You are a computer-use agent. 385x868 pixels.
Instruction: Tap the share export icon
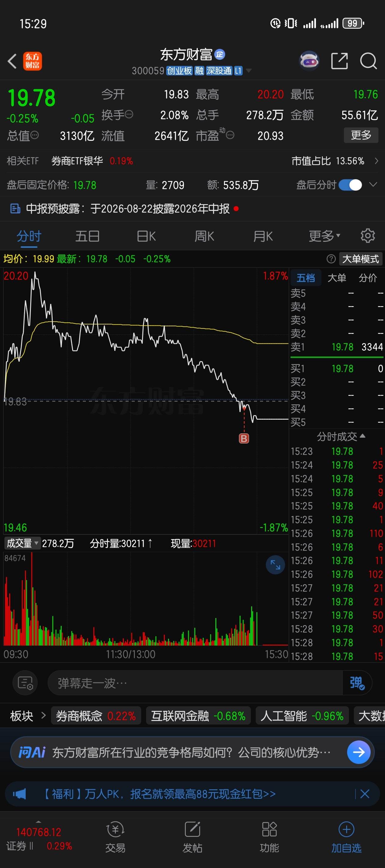339,61
